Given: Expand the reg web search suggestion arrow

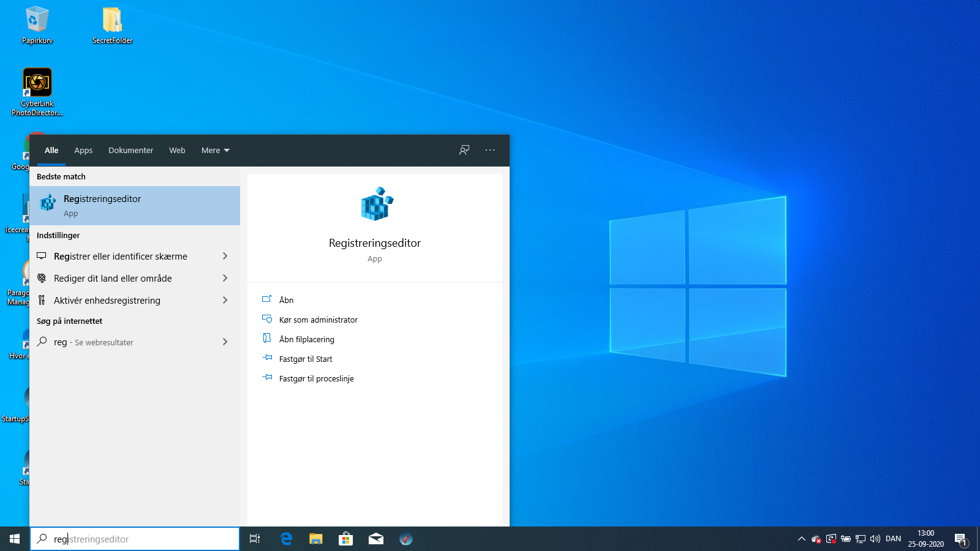Looking at the screenshot, I should (225, 342).
